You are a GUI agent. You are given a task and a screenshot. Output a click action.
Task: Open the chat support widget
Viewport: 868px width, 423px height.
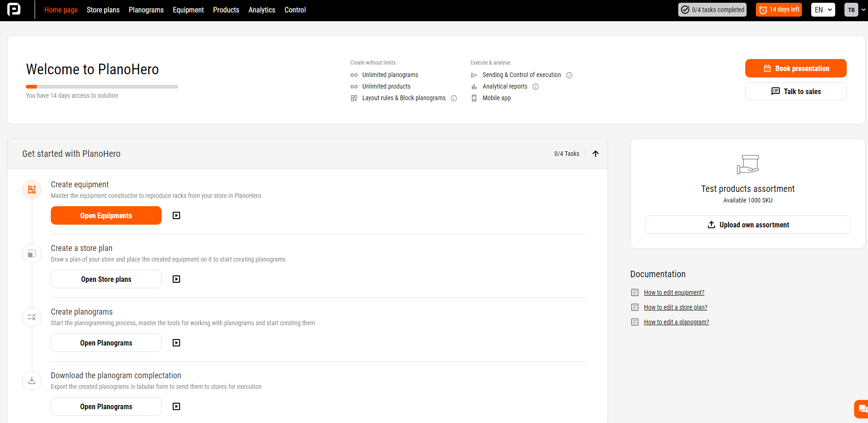[862, 409]
